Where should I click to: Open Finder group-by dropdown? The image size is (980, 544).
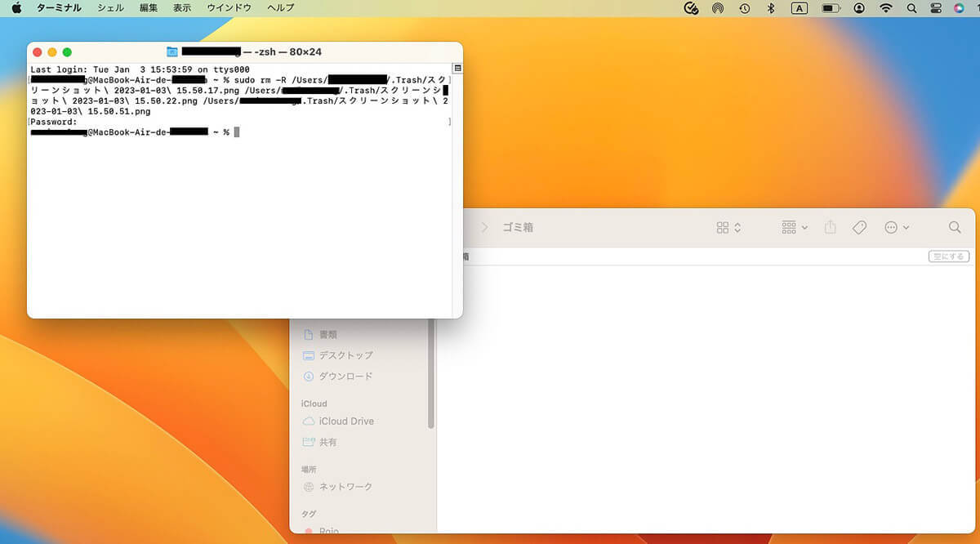click(794, 228)
